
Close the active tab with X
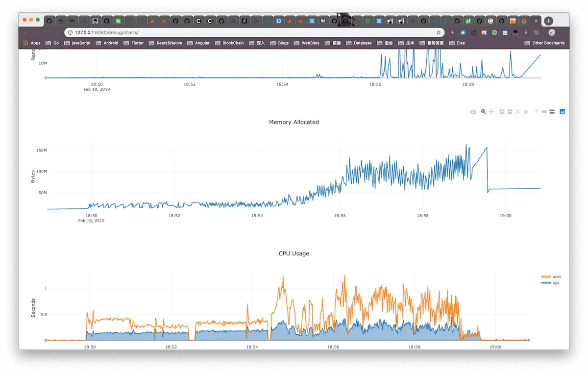pyautogui.click(x=536, y=21)
